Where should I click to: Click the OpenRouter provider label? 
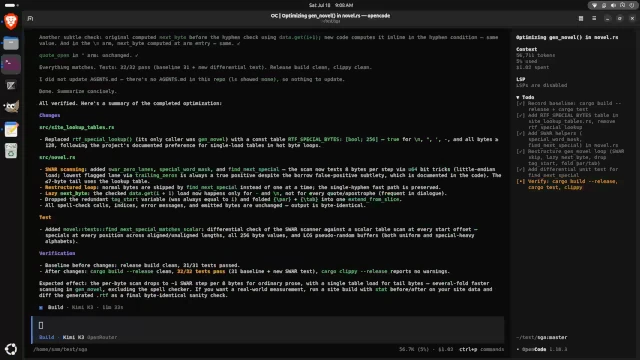coord(102,337)
